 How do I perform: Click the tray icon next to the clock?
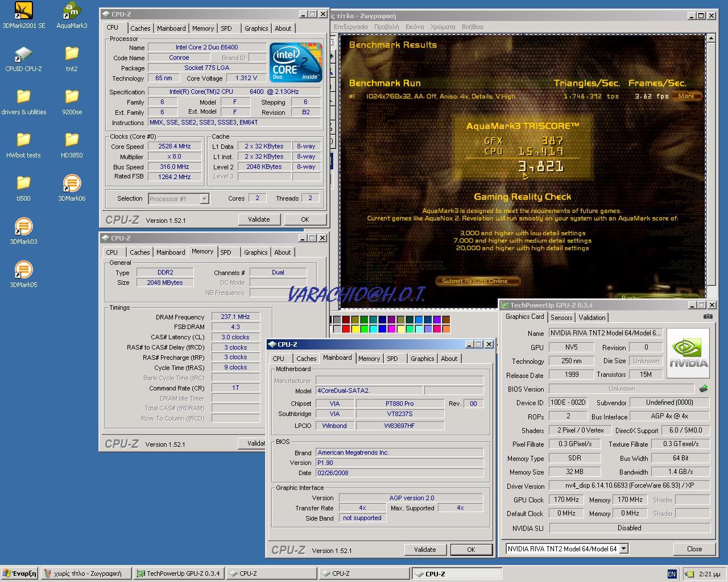coord(689,574)
